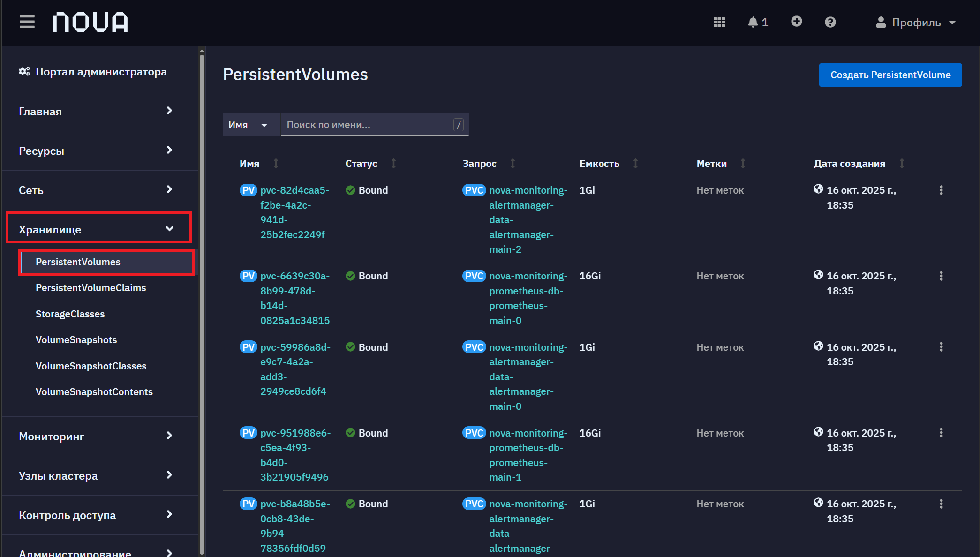Open claim prometheus-main-1 PVC link
Image resolution: width=980 pixels, height=557 pixels.
coord(528,455)
